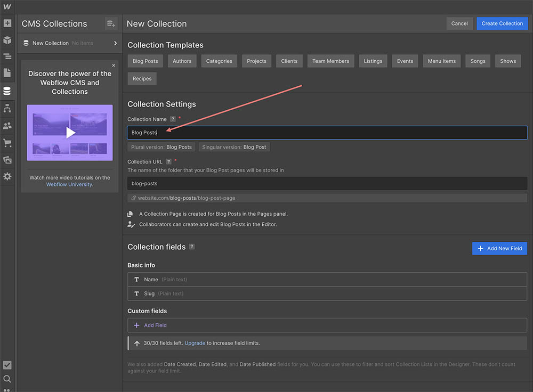Select New Collection in the list

pyautogui.click(x=70, y=43)
